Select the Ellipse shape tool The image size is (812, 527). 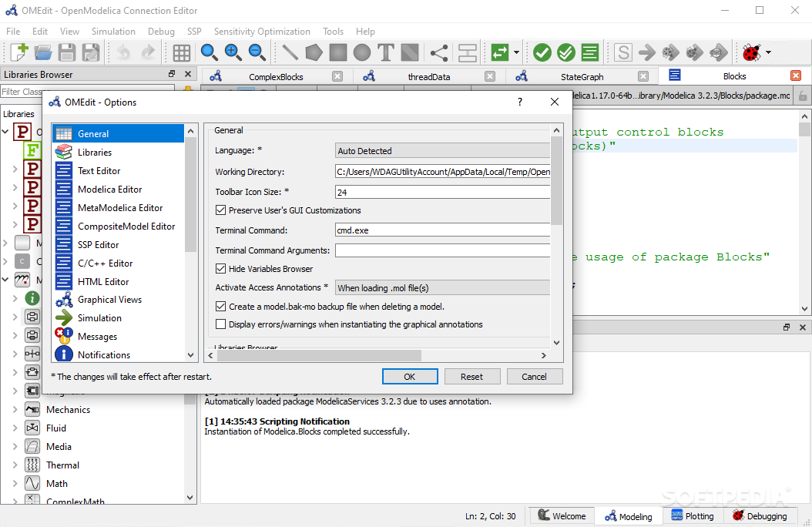(362, 52)
